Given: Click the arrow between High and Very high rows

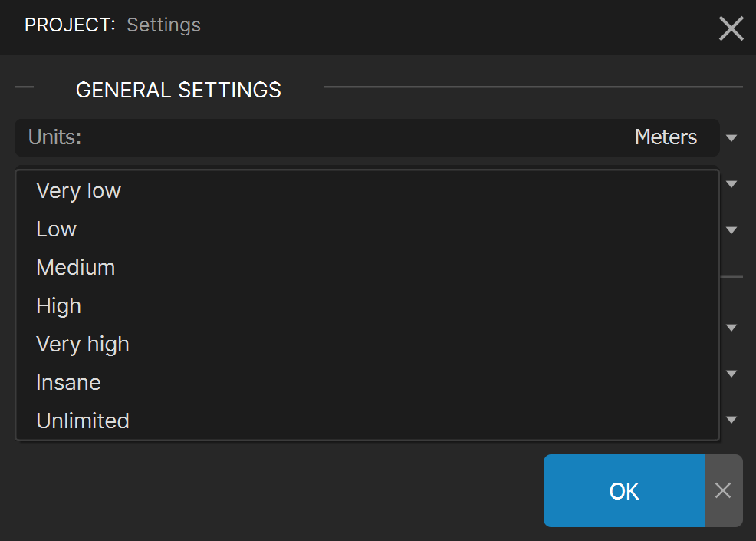Looking at the screenshot, I should click(x=731, y=328).
